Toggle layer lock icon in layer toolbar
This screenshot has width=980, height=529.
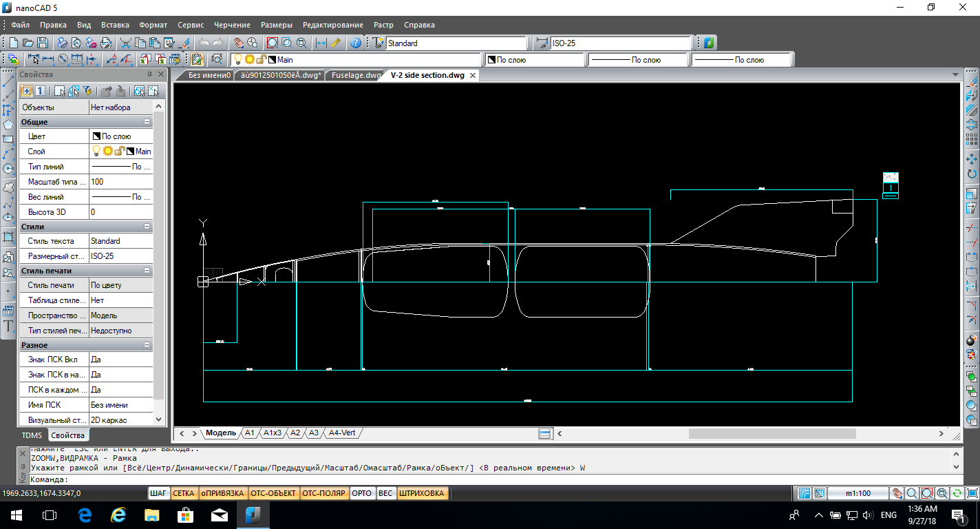[x=261, y=60]
